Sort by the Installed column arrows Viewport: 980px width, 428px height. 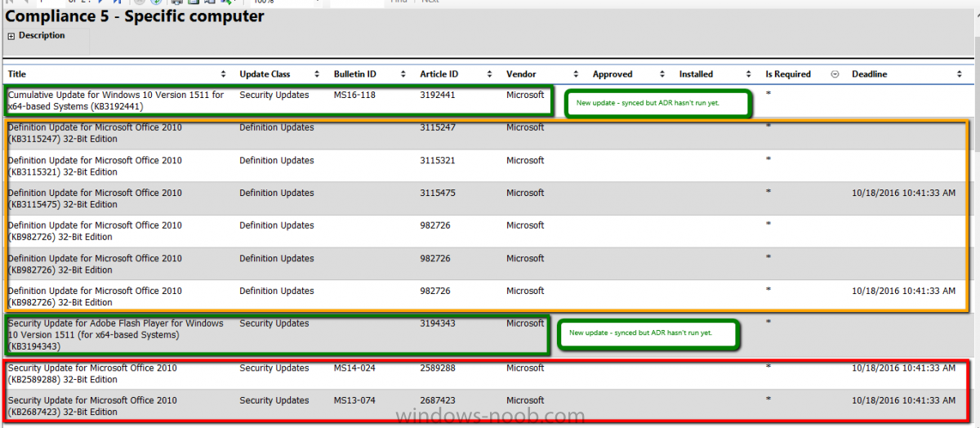[x=749, y=74]
